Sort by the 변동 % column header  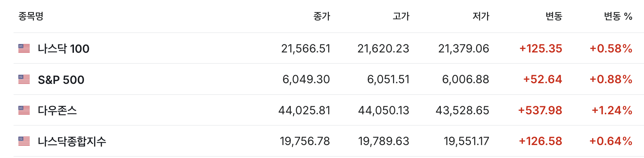[x=618, y=16]
